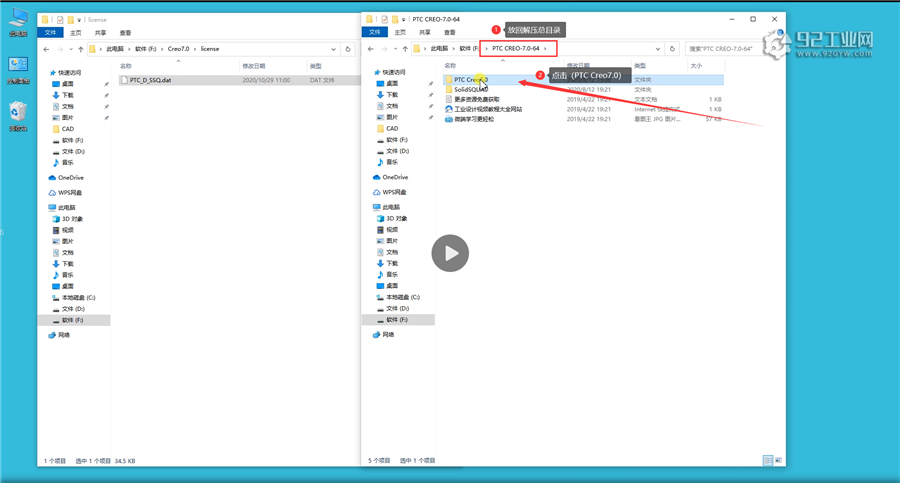Click 此电脑 breadcrumb in right address bar

click(x=439, y=49)
